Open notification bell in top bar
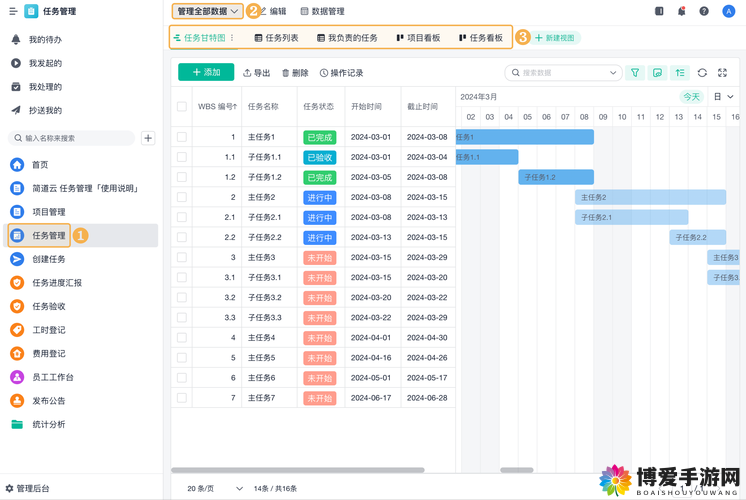746x500 pixels. [681, 11]
